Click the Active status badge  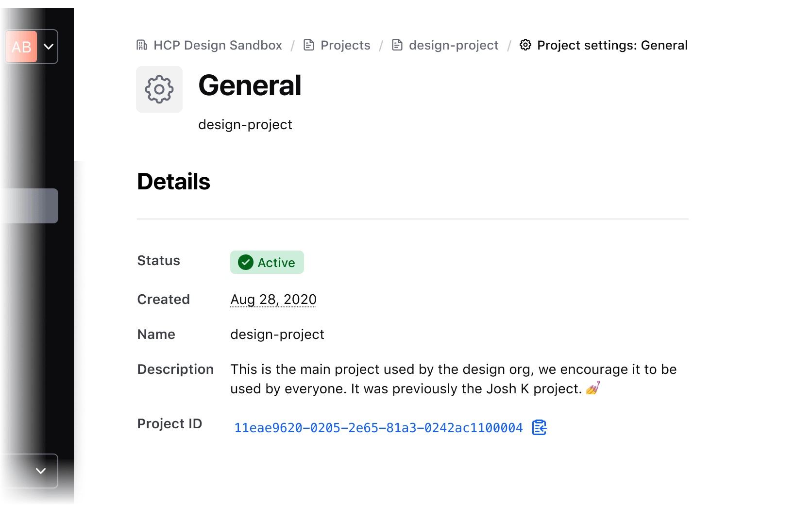(x=267, y=262)
